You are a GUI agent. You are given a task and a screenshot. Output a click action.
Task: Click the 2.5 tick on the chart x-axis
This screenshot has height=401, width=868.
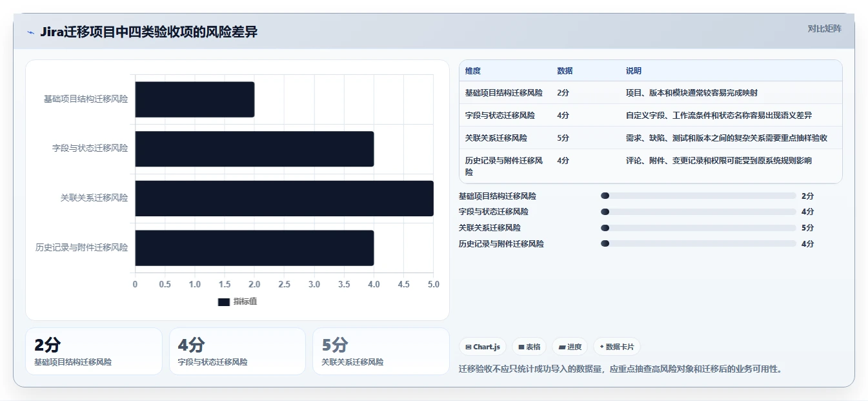(x=284, y=284)
